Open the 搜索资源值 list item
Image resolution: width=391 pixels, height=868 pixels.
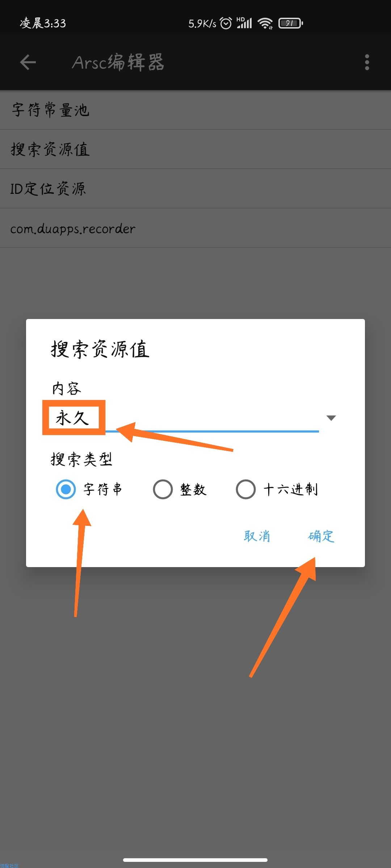pyautogui.click(x=195, y=149)
